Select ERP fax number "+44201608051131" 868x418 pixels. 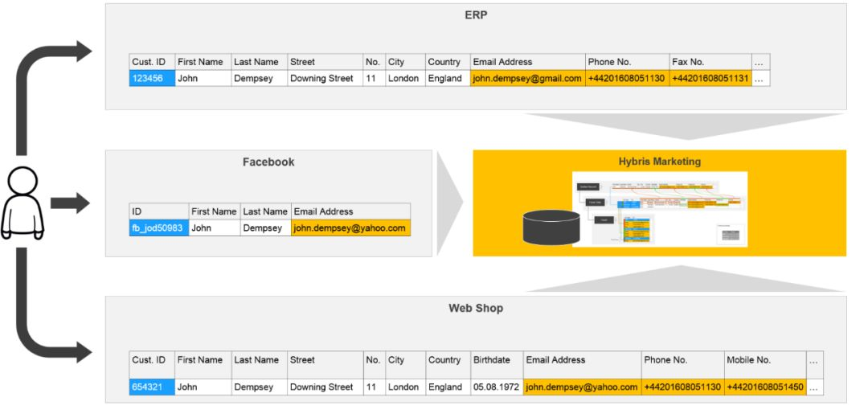click(710, 79)
